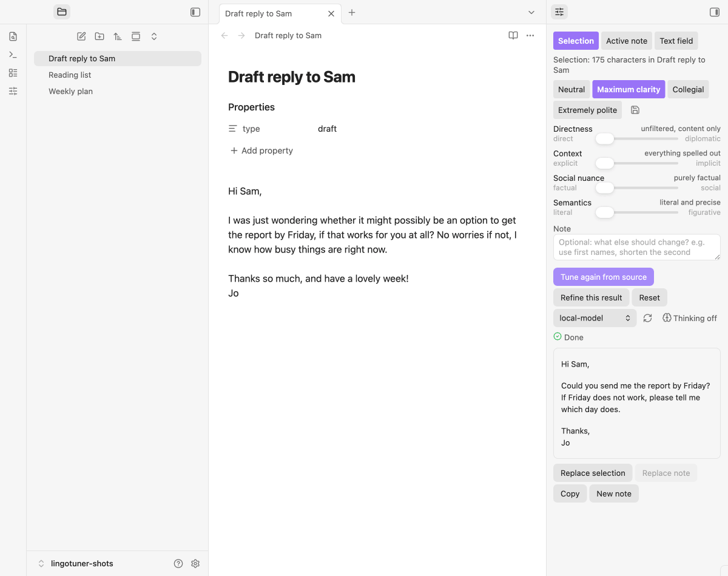Screen dimensions: 728x576
Task: Create a new note icon
Action: coord(81,36)
